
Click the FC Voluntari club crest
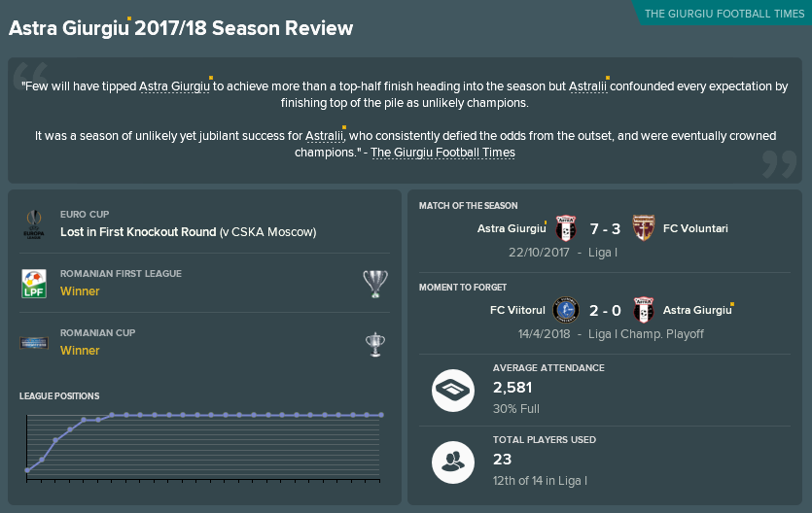643,228
